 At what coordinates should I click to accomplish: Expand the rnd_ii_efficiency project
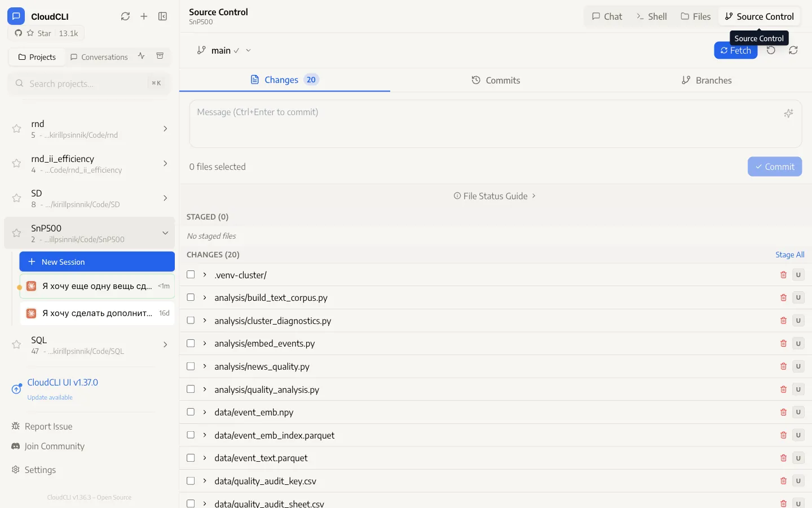[x=165, y=164]
